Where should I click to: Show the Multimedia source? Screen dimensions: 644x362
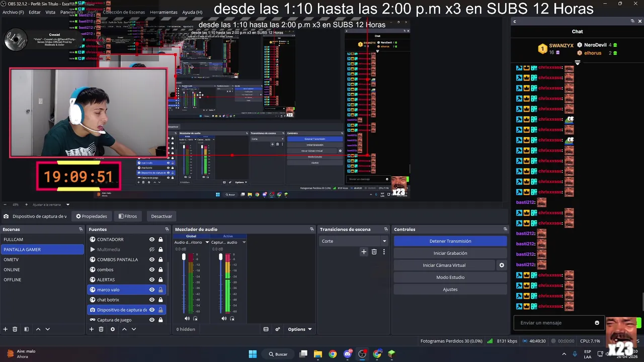click(151, 249)
